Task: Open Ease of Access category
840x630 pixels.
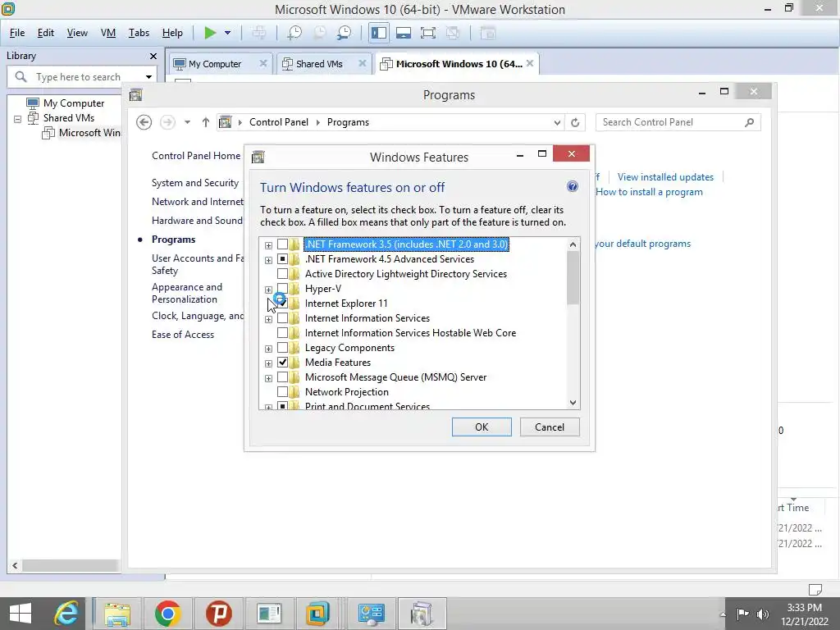Action: point(183,335)
